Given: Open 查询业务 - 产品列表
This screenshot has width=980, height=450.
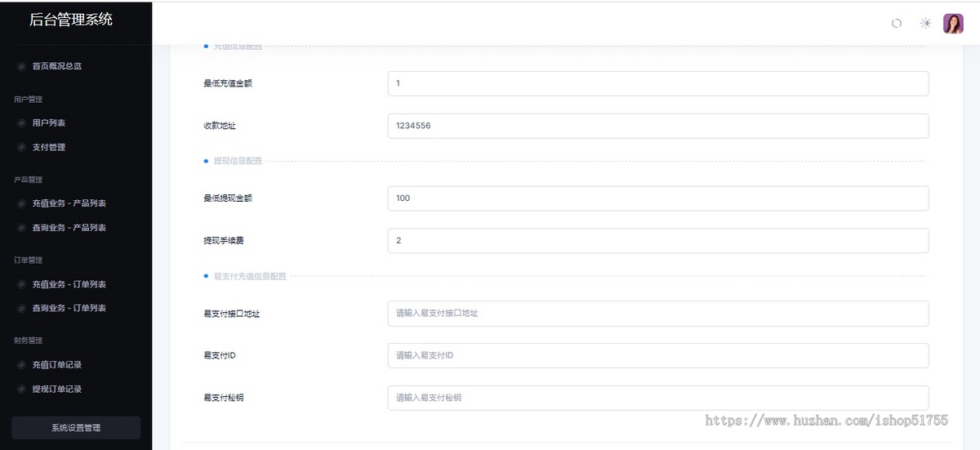Looking at the screenshot, I should [x=69, y=228].
